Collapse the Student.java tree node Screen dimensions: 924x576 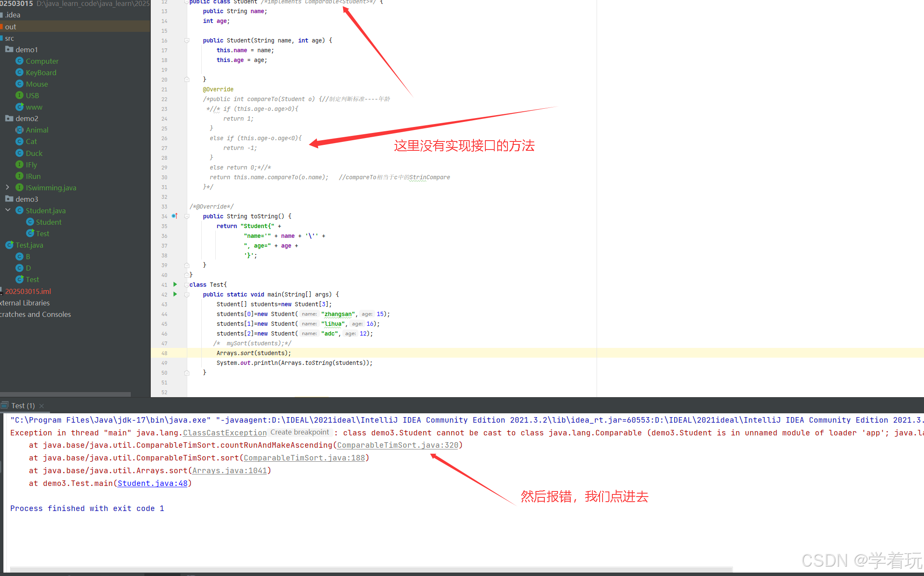coord(7,210)
